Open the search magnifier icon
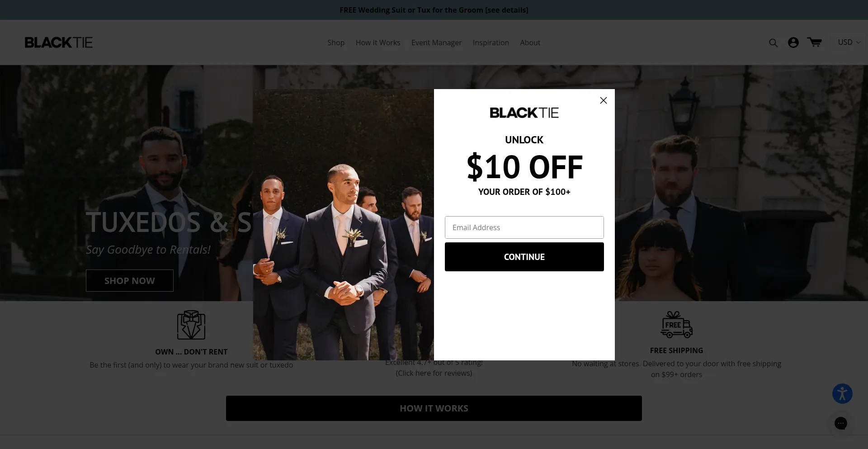868x449 pixels. (773, 43)
